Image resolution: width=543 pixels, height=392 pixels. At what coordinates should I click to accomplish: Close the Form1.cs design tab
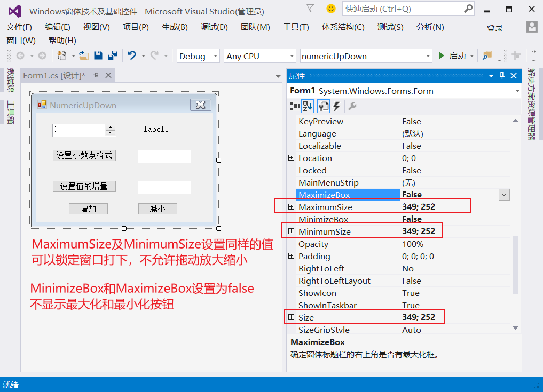pyautogui.click(x=108, y=75)
